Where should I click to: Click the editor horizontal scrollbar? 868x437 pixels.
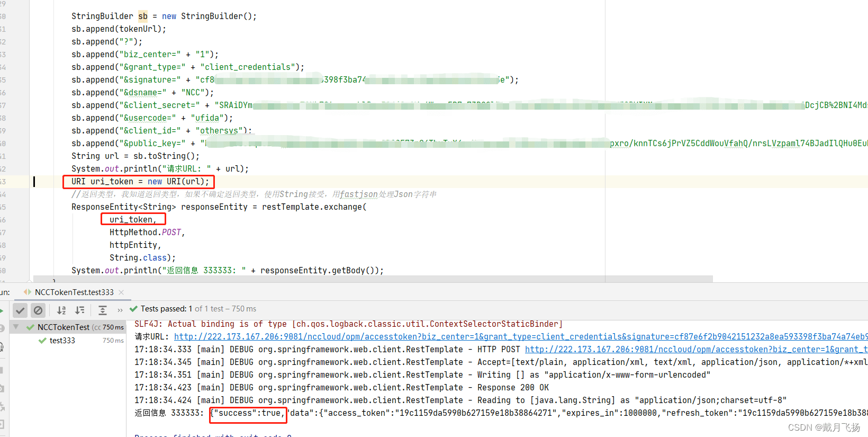coord(373,279)
